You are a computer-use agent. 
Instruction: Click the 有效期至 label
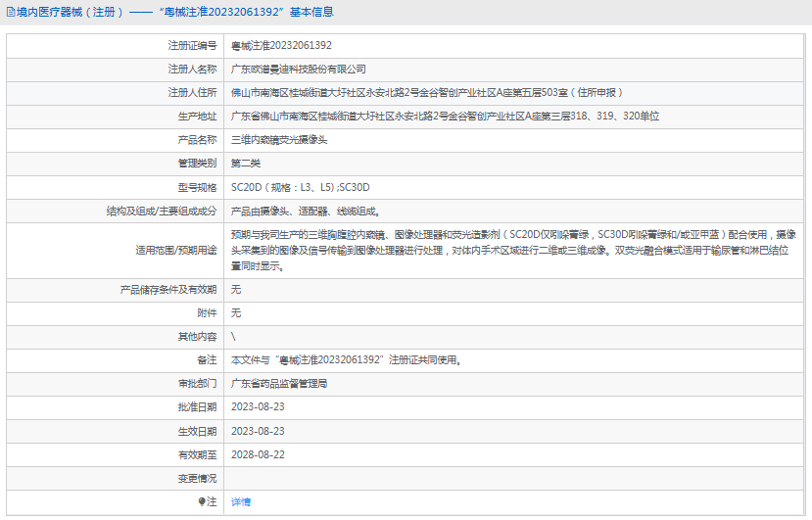click(x=197, y=454)
